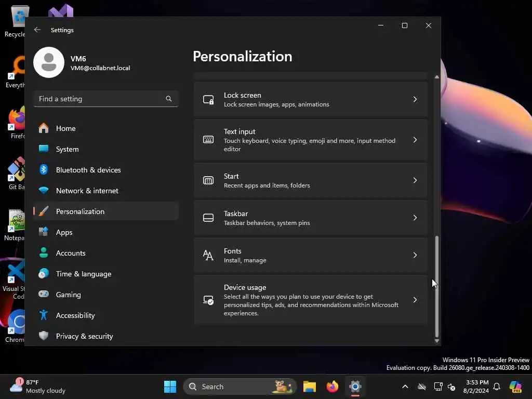Image resolution: width=532 pixels, height=399 pixels.
Task: Click the Time & language globe icon
Action: [x=44, y=273]
